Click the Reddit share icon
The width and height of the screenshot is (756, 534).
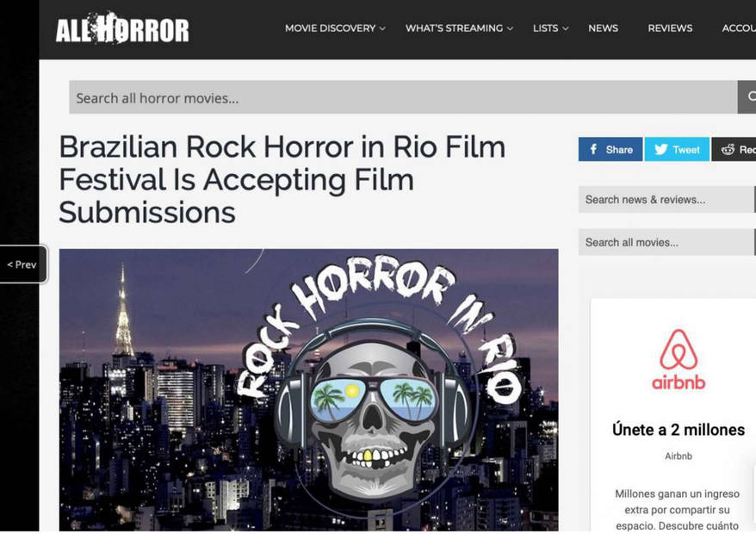click(x=728, y=150)
